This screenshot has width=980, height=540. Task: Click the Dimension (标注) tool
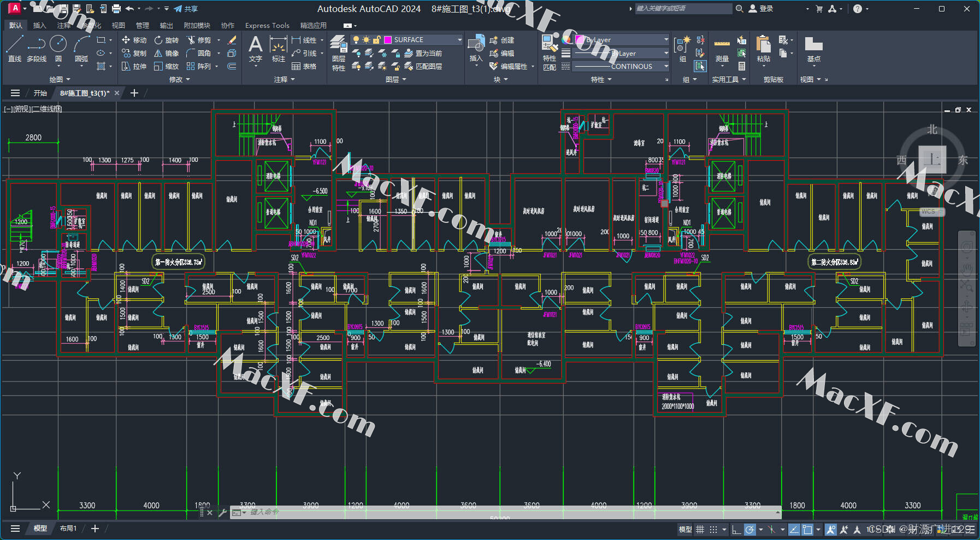(279, 49)
